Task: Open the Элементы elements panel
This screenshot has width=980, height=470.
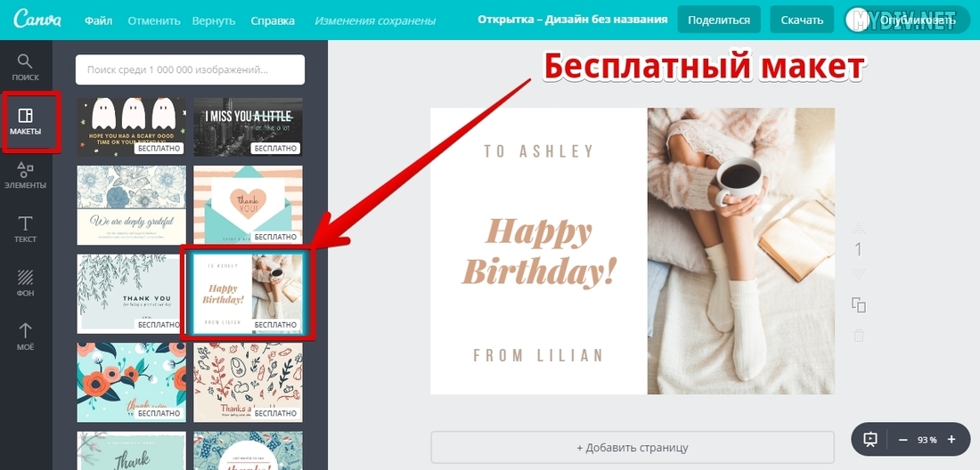Action: pos(25,175)
